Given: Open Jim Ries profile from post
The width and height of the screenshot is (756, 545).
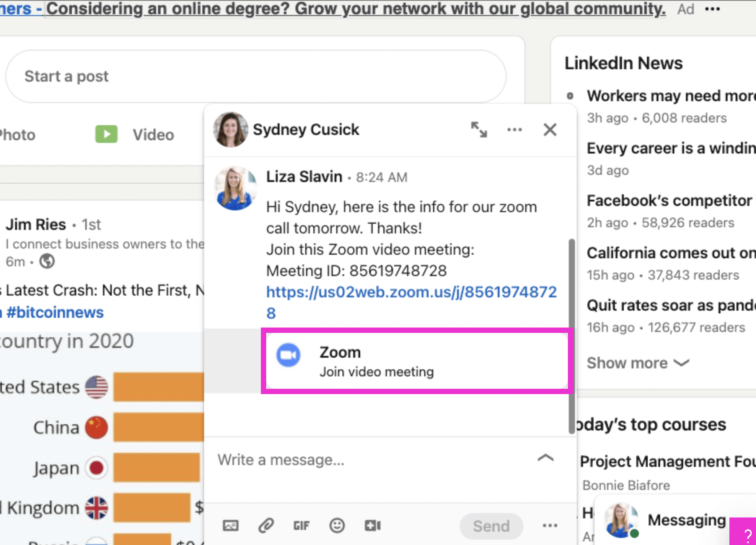Looking at the screenshot, I should point(36,225).
